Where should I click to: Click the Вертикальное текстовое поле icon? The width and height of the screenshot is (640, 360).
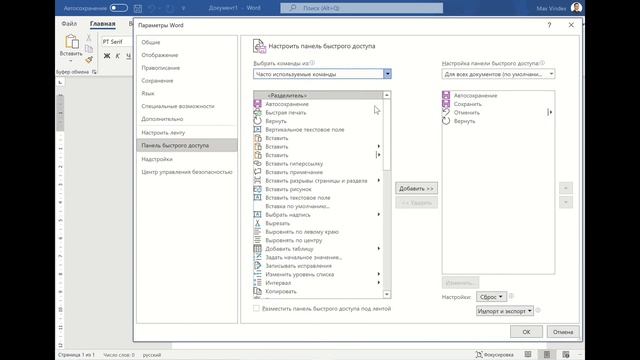[258, 129]
